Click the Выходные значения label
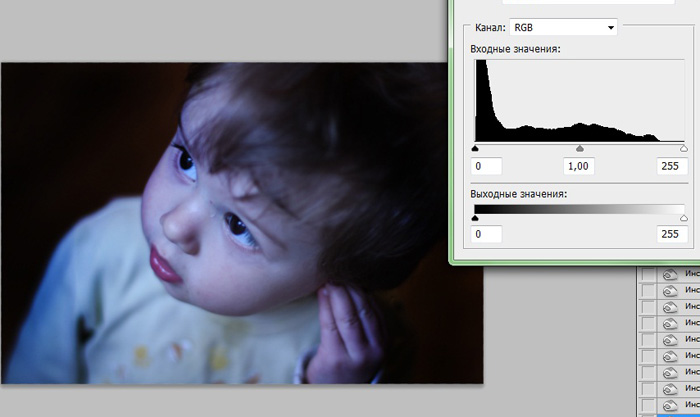700x417 pixels. pyautogui.click(x=518, y=194)
